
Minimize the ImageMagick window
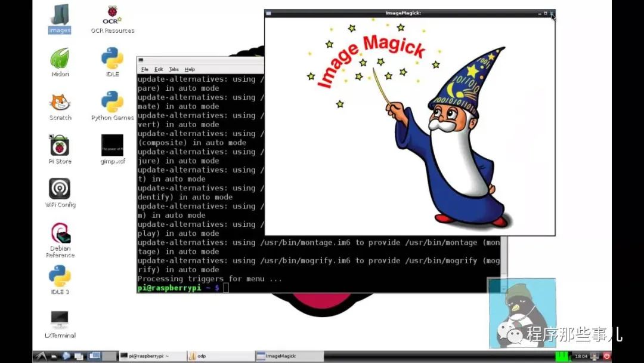pos(540,14)
